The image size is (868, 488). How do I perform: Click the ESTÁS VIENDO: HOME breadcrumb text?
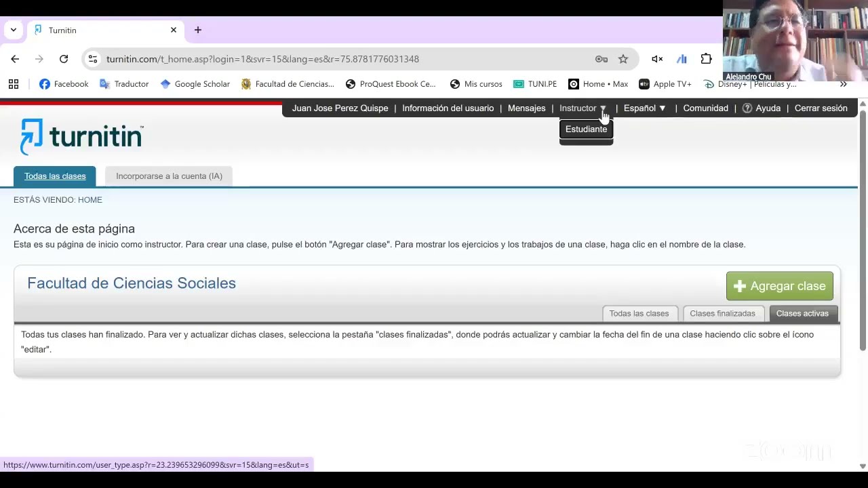click(58, 200)
